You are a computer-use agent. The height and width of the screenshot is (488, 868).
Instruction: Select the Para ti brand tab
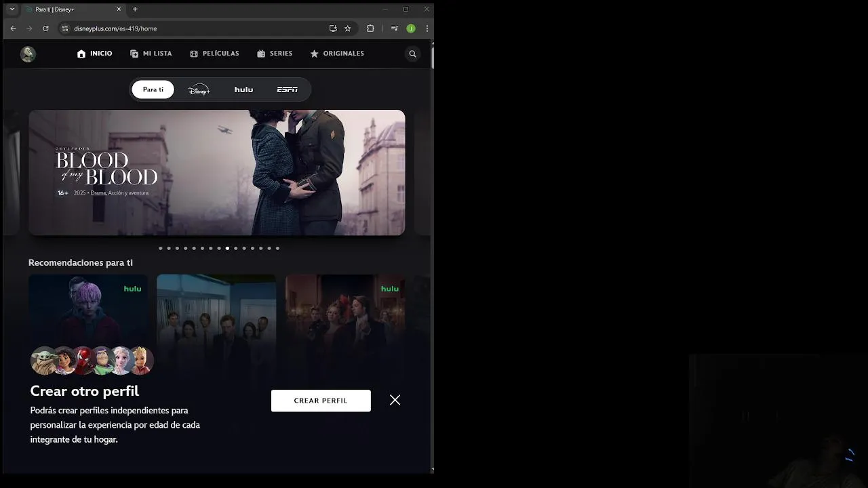[x=153, y=89]
